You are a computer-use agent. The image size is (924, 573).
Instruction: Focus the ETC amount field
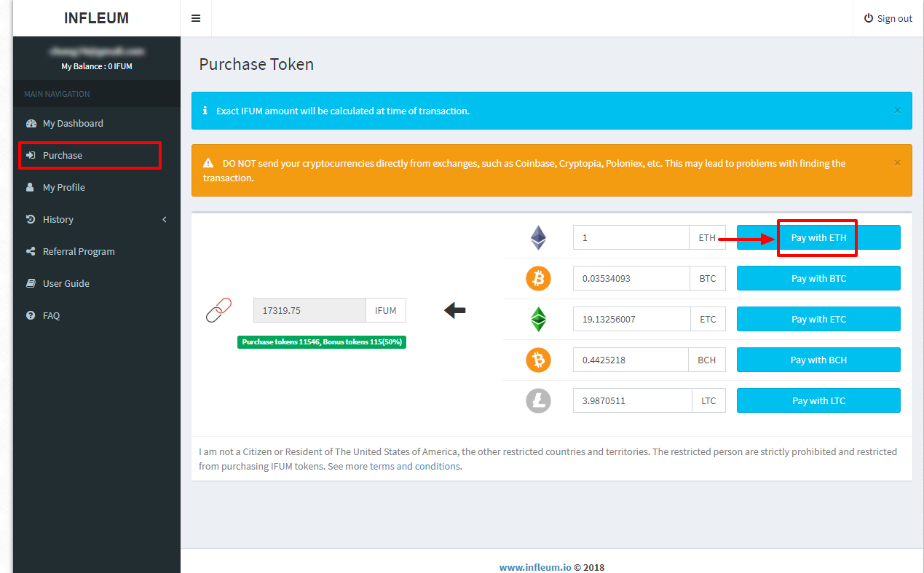tap(631, 319)
